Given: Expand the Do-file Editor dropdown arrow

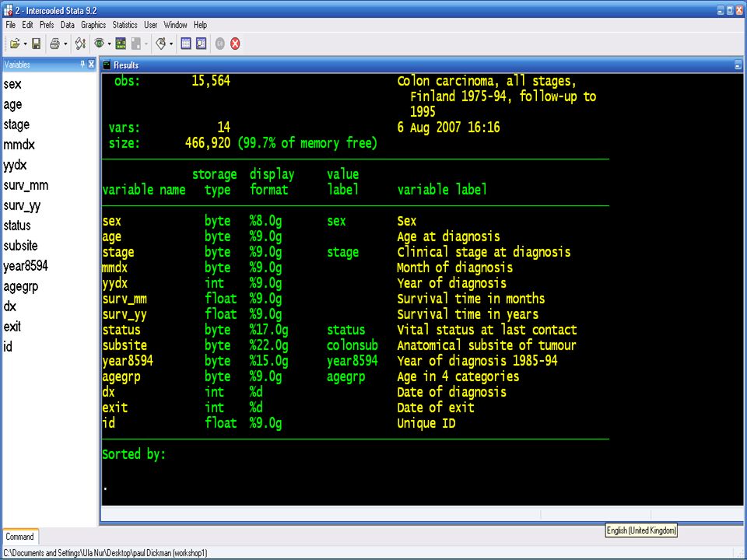Looking at the screenshot, I should pos(171,44).
